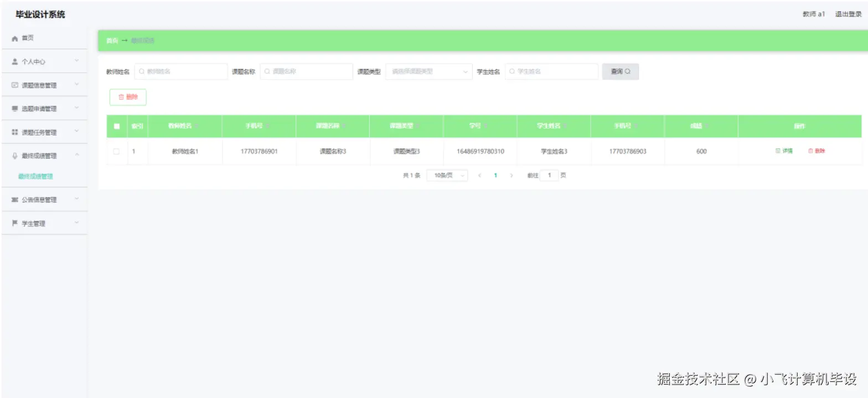Click the cell 课题类型3
The height and width of the screenshot is (398, 868).
click(406, 151)
